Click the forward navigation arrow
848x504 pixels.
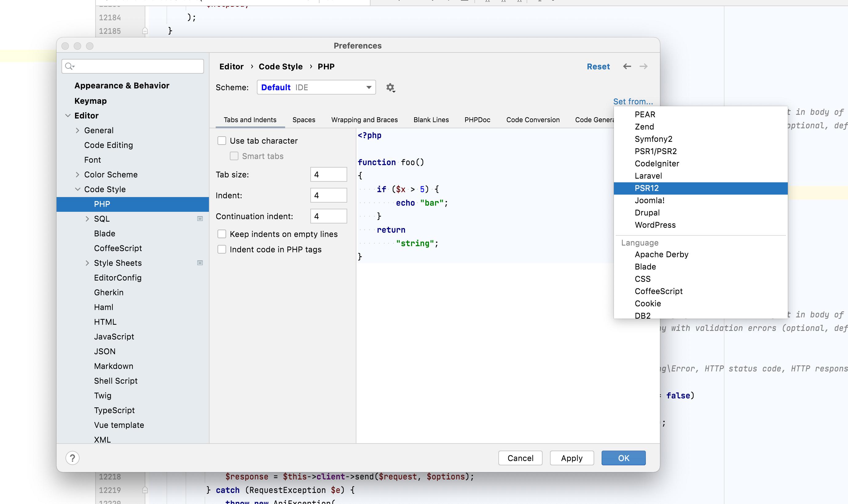tap(643, 67)
